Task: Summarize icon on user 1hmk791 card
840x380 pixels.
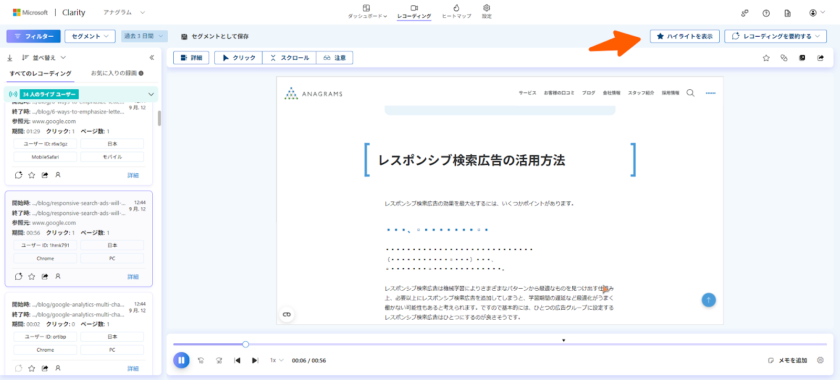Action: [x=19, y=277]
